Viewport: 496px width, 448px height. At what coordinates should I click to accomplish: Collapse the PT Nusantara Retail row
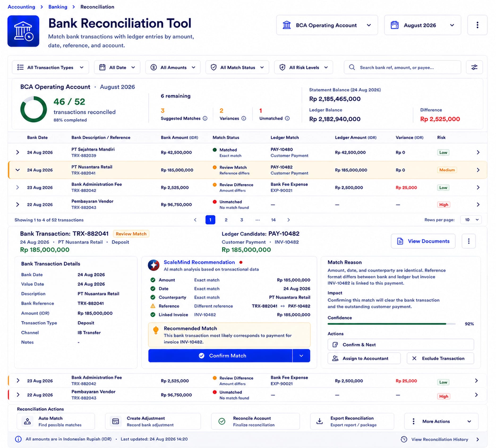pyautogui.click(x=17, y=170)
